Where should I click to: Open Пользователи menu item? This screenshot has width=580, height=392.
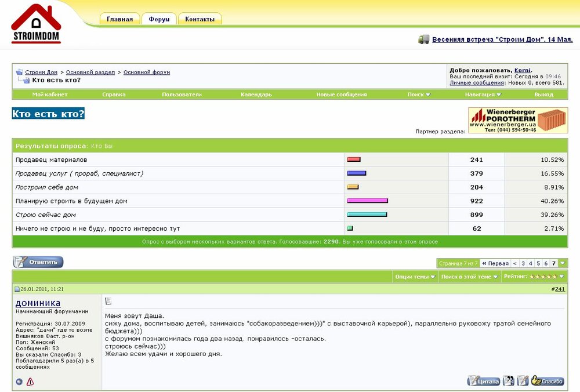pos(182,95)
